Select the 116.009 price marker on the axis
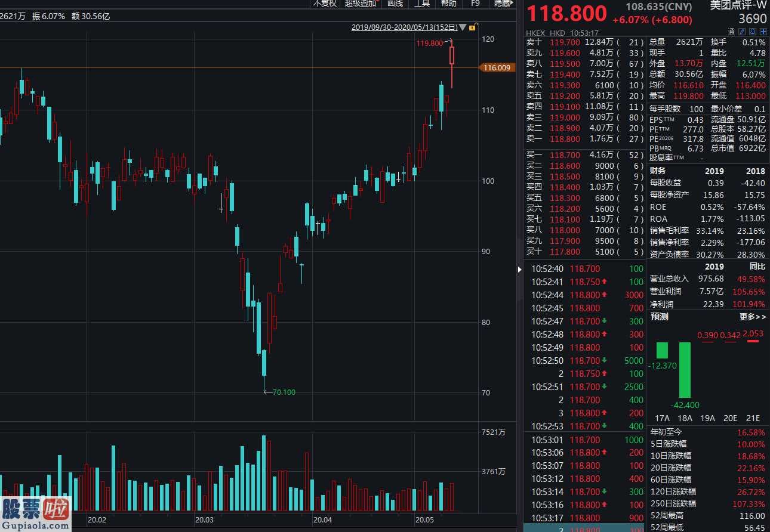This screenshot has width=770, height=532. pos(497,68)
